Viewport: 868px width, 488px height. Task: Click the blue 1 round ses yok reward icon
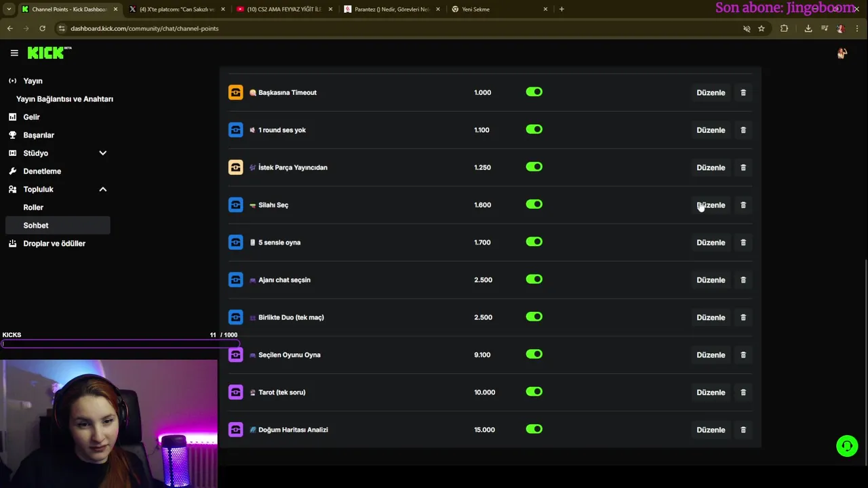pyautogui.click(x=235, y=129)
